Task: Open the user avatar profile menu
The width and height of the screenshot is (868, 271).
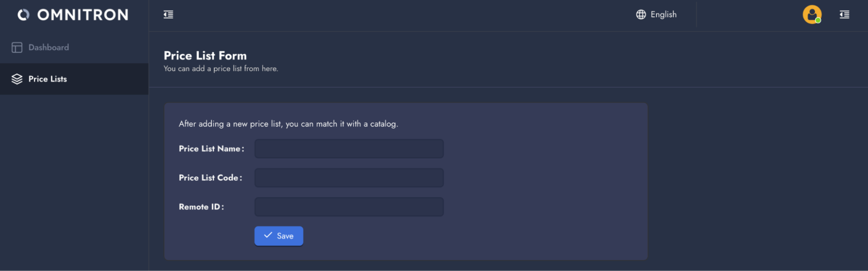Action: pos(811,14)
